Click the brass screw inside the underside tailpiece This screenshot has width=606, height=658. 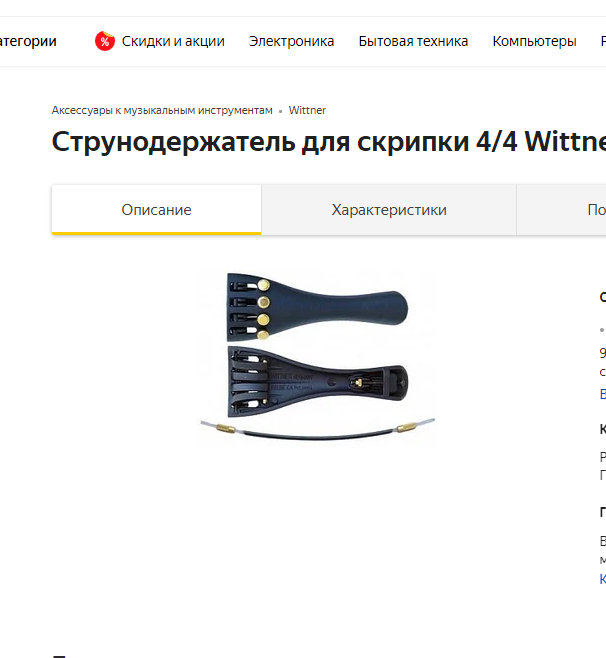(358, 382)
